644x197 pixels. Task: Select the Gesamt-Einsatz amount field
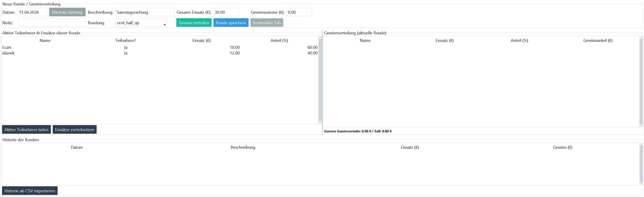tap(226, 12)
